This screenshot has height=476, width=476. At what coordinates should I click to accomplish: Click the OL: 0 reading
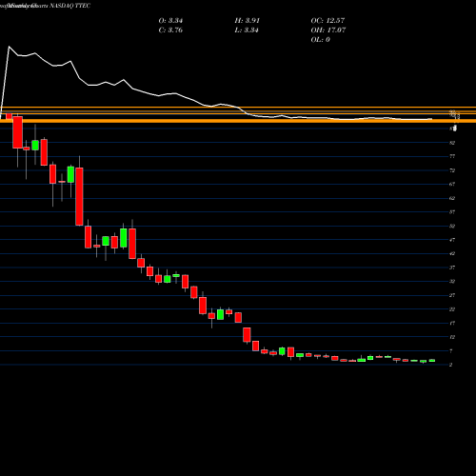click(321, 40)
